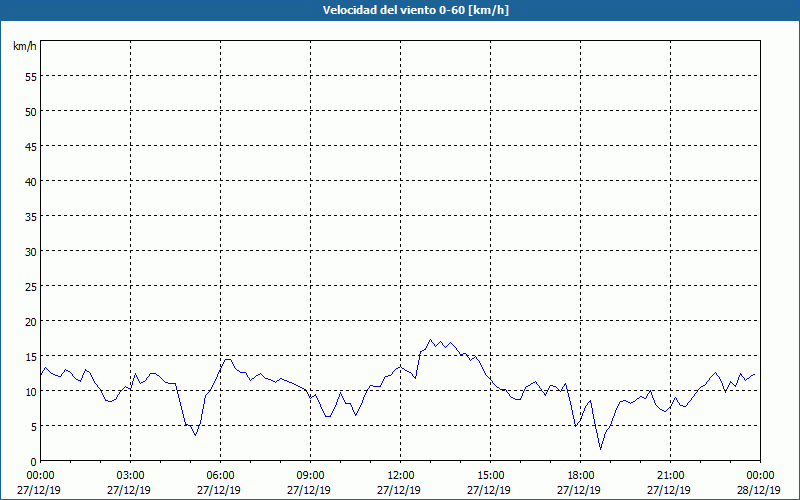Viewport: 800px width, 500px height.
Task: Click the lowest wind dip after 18:00
Action: (601, 449)
